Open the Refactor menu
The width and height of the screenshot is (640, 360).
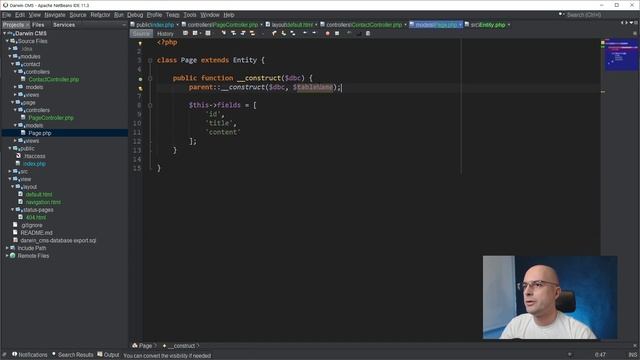pos(100,15)
